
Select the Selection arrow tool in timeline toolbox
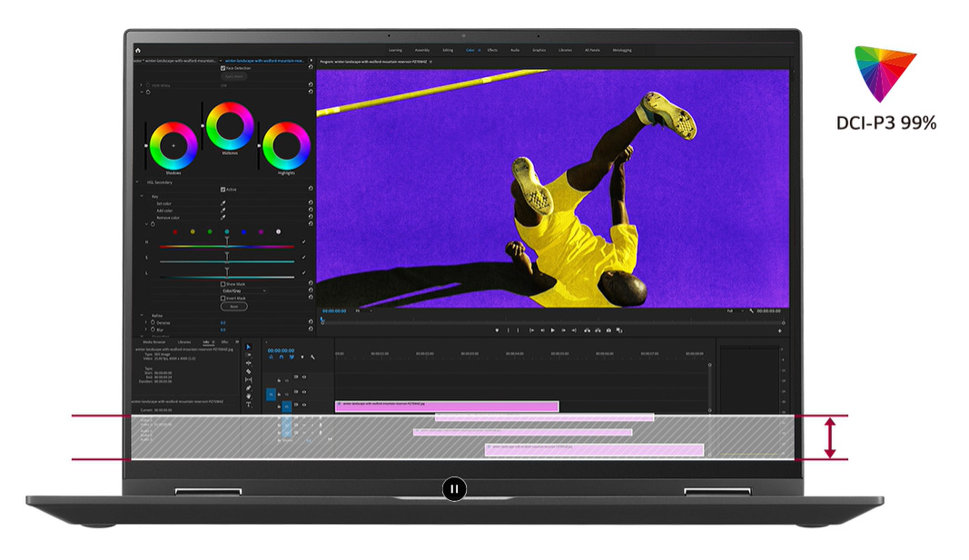(249, 347)
